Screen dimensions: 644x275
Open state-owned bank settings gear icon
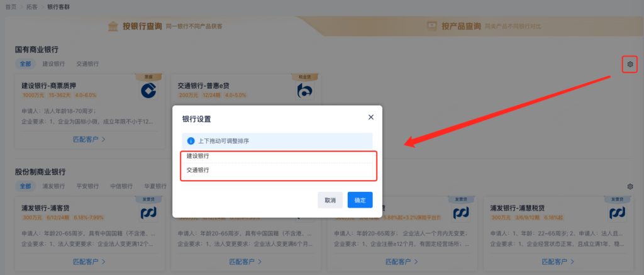coord(630,64)
